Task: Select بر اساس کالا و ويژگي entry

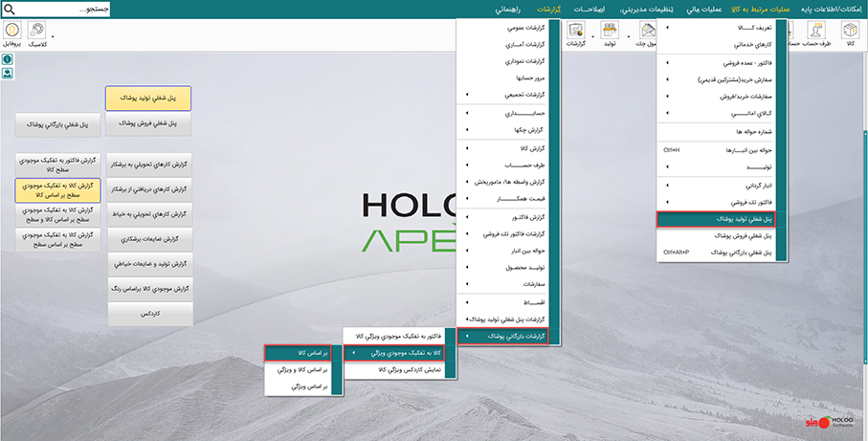Action: point(299,369)
